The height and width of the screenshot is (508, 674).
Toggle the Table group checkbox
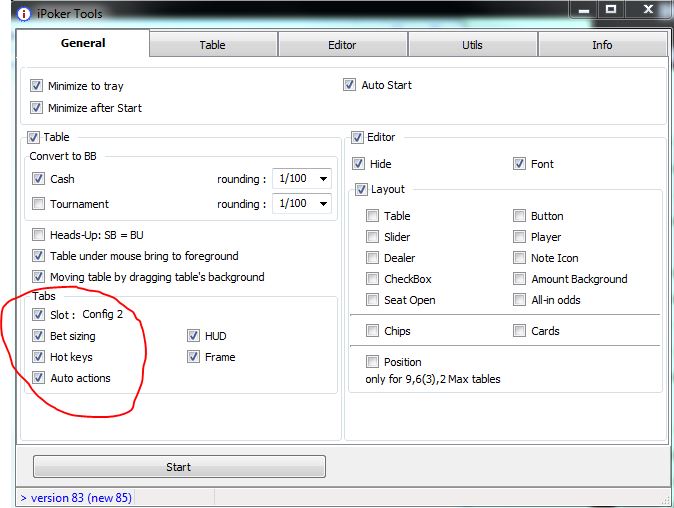point(33,137)
